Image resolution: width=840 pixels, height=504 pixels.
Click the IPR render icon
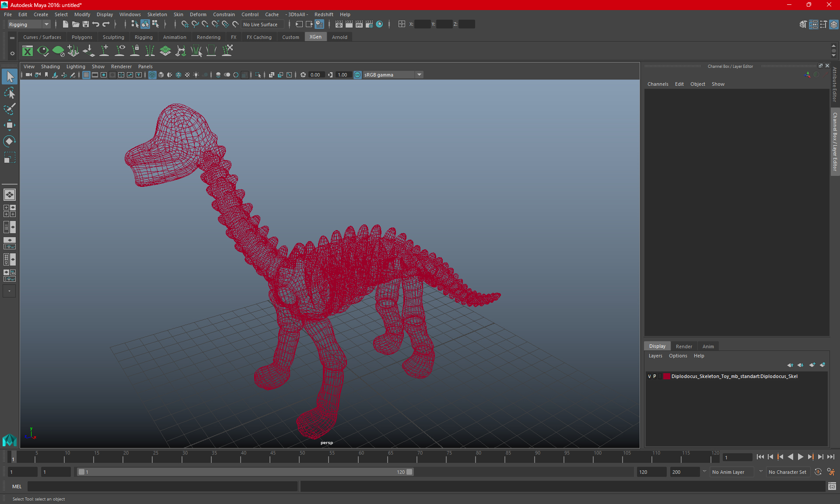click(359, 24)
